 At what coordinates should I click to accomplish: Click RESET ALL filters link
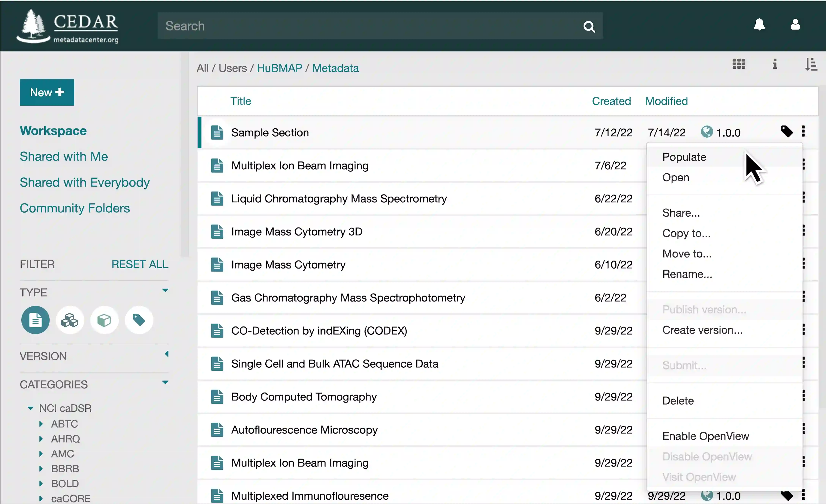pos(140,264)
